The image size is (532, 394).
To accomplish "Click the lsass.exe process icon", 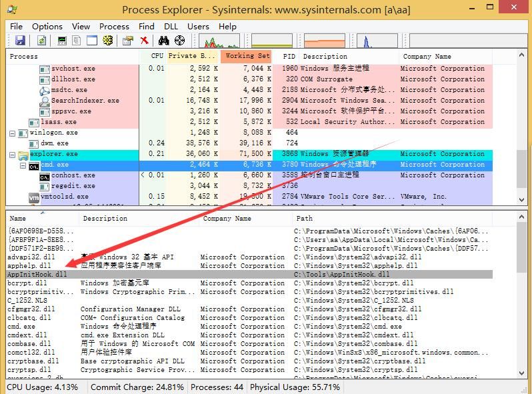I will 34,123.
